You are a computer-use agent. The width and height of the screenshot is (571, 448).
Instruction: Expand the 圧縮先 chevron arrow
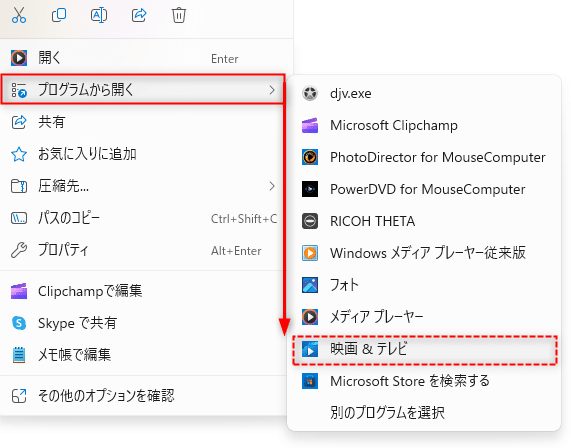[272, 186]
